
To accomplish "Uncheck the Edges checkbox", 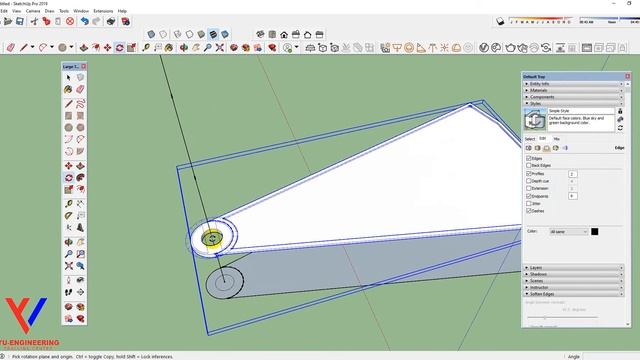I will click(529, 158).
